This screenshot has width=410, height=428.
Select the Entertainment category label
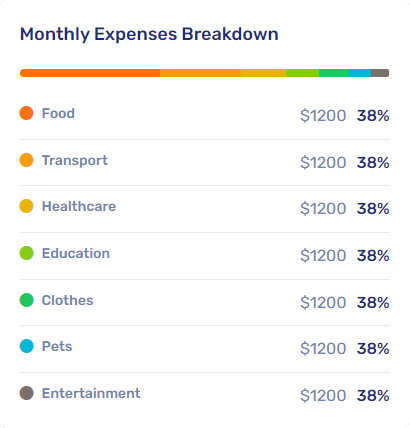click(x=91, y=393)
